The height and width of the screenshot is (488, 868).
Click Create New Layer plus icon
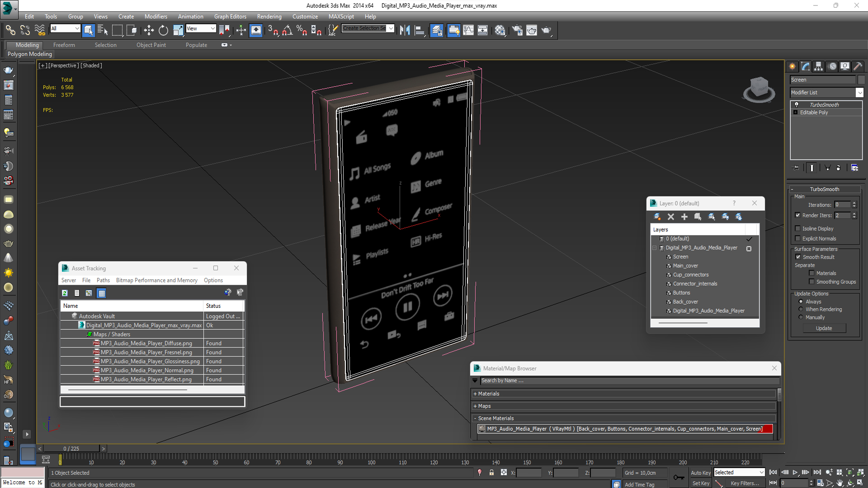684,217
